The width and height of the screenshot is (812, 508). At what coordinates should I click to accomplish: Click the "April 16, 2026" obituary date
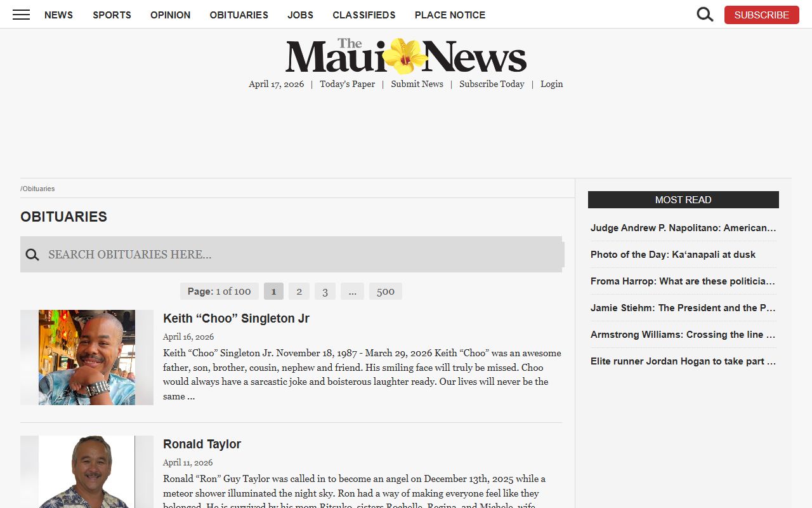tap(188, 337)
